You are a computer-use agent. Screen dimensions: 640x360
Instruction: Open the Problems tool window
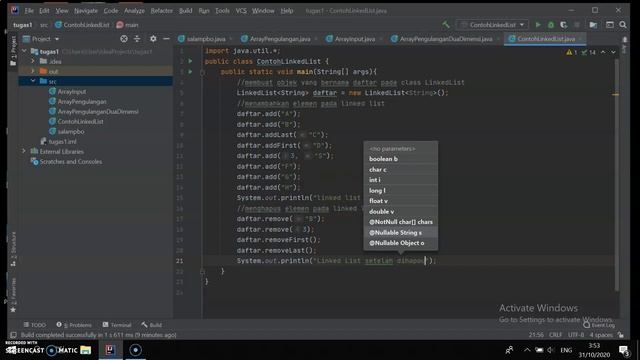tap(74, 325)
